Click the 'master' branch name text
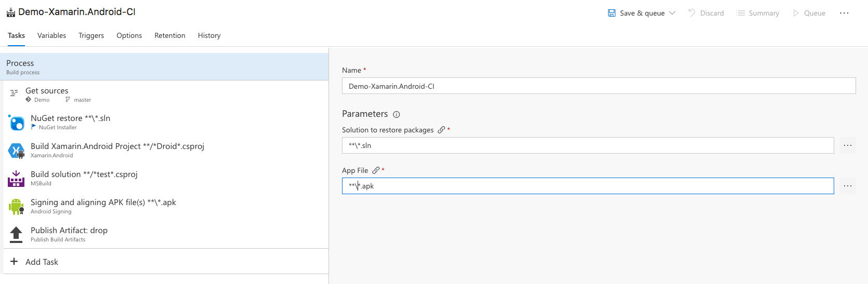This screenshot has width=868, height=284. 82,100
